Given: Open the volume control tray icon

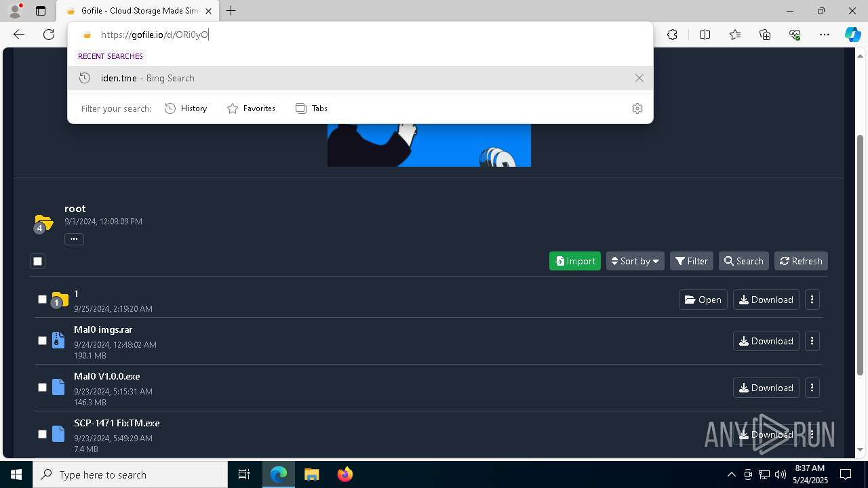Looking at the screenshot, I should [780, 474].
